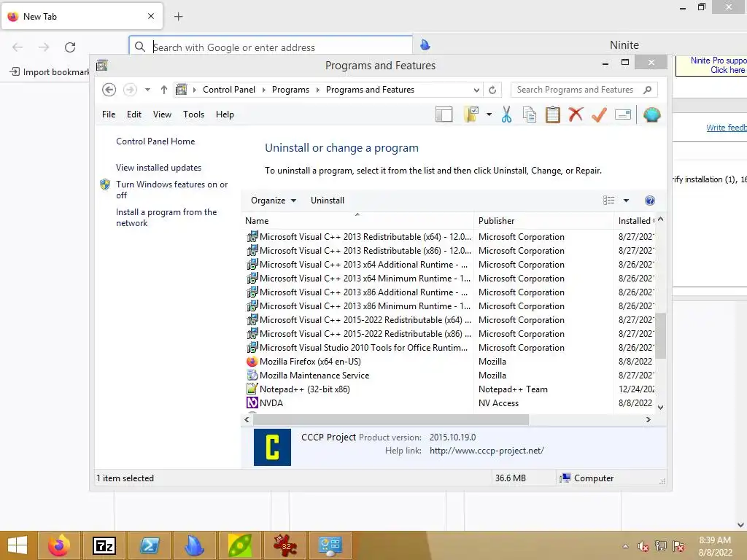The width and height of the screenshot is (747, 560).
Task: Select Notepad++ (32-bit x86) entry
Action: [305, 389]
